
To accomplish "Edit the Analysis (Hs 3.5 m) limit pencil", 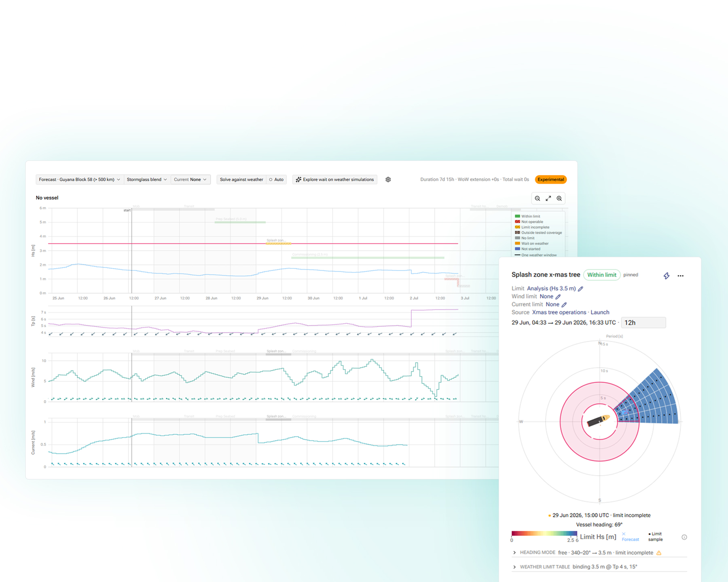I will pos(580,289).
